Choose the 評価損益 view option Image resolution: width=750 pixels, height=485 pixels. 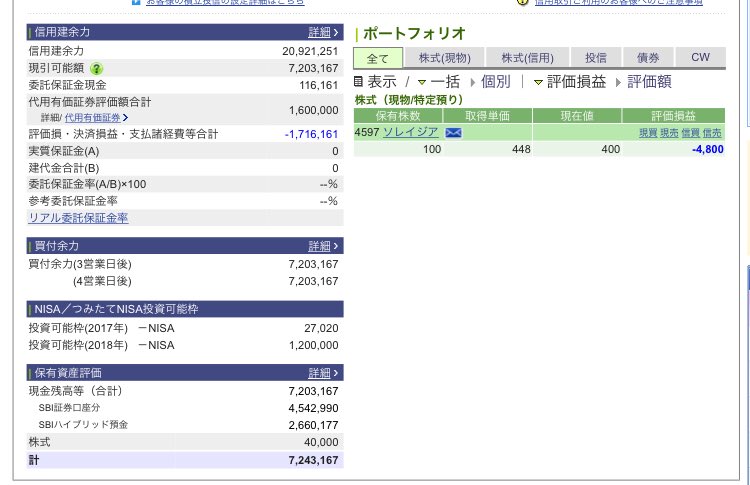tap(576, 82)
